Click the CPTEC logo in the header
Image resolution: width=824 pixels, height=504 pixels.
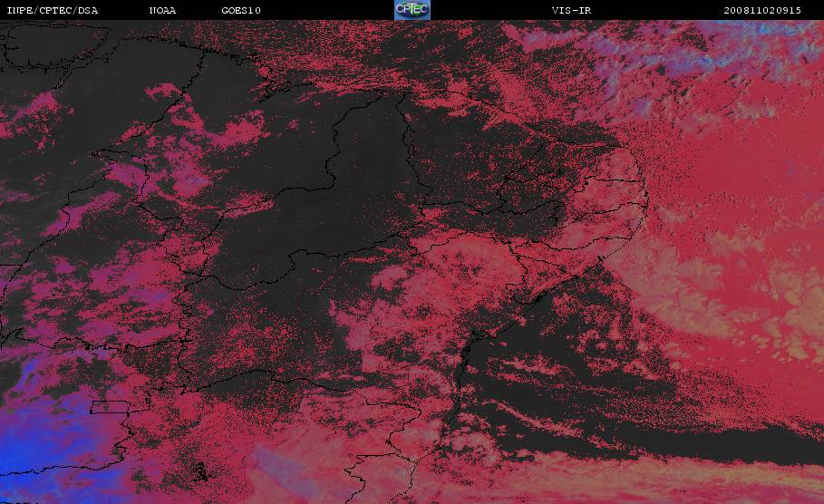click(x=412, y=10)
